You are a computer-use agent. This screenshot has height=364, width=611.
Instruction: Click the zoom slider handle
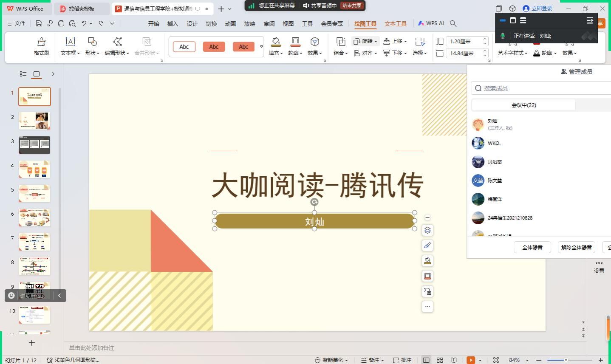point(566,360)
